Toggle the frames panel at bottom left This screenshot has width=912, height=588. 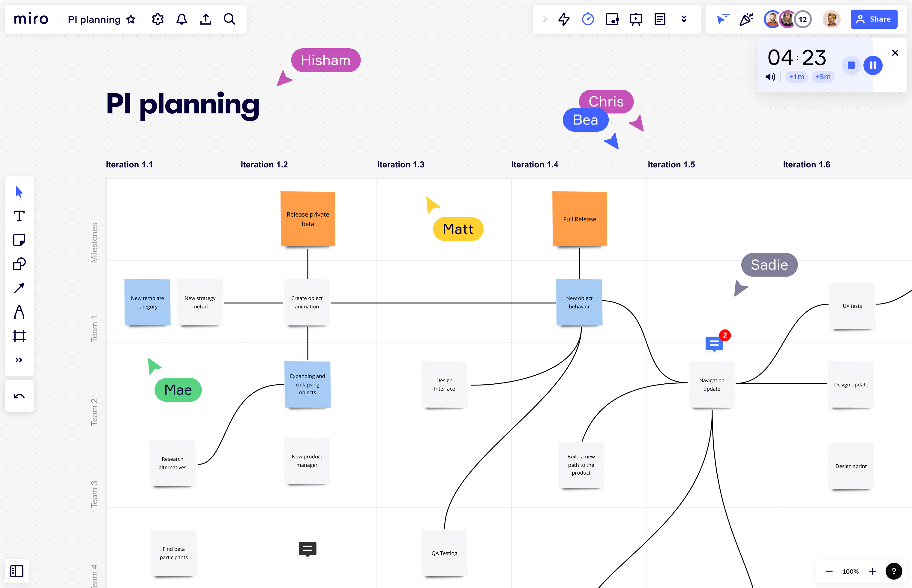(x=17, y=571)
